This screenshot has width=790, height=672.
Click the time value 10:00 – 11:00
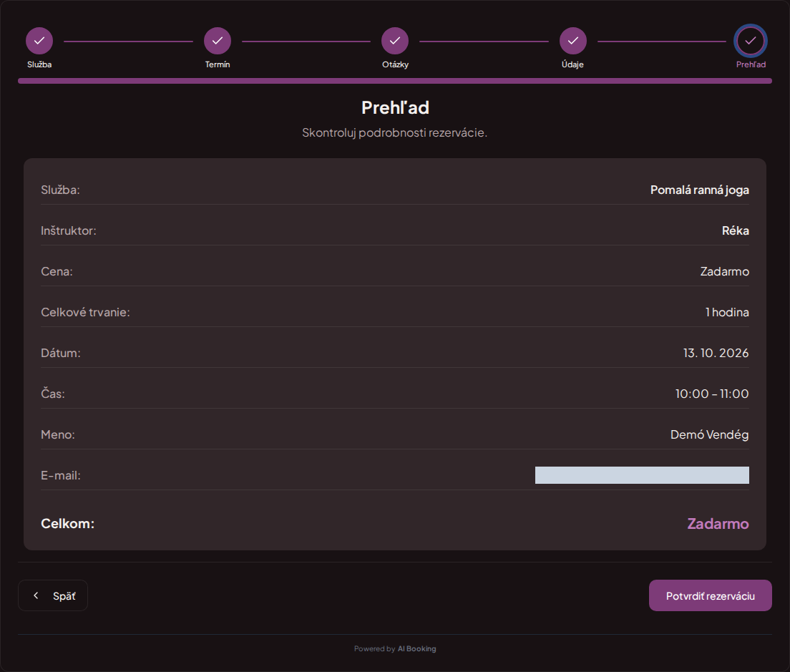pos(712,394)
